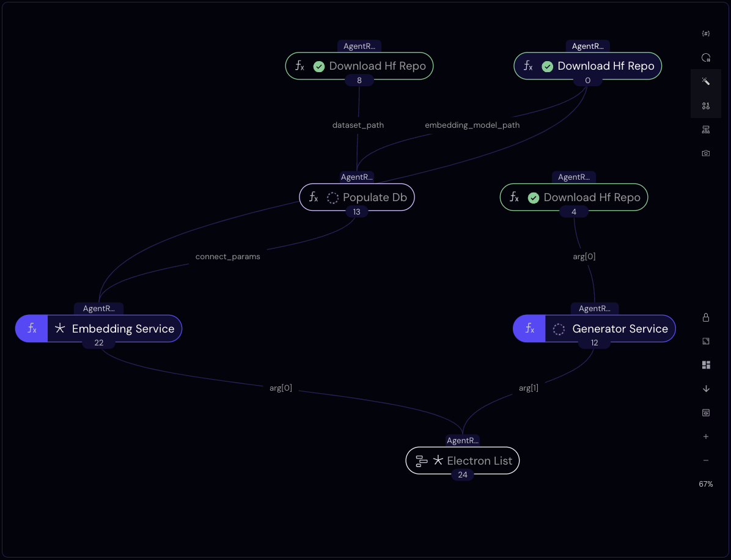Viewport: 731px width, 560px height.
Task: Click the window-with-eye preview icon
Action: click(x=705, y=413)
